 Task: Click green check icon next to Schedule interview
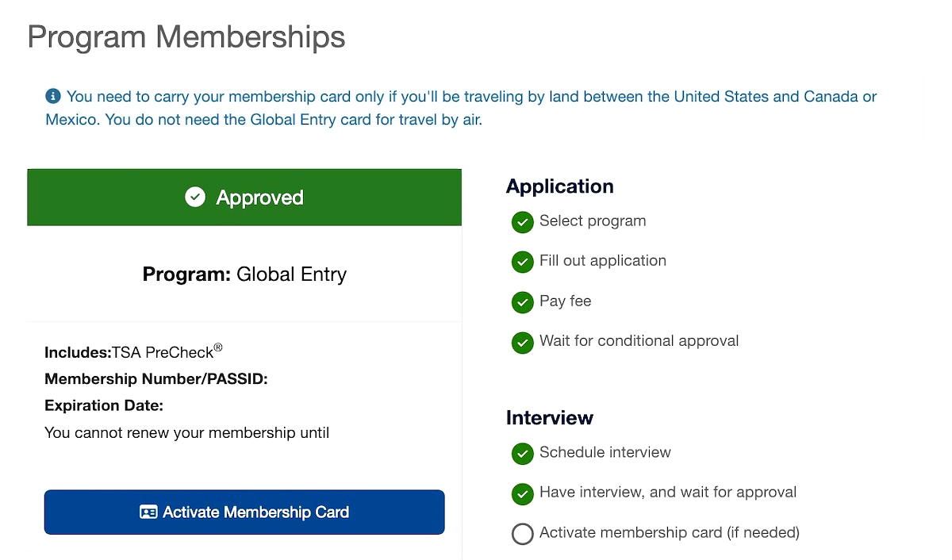[x=522, y=454]
